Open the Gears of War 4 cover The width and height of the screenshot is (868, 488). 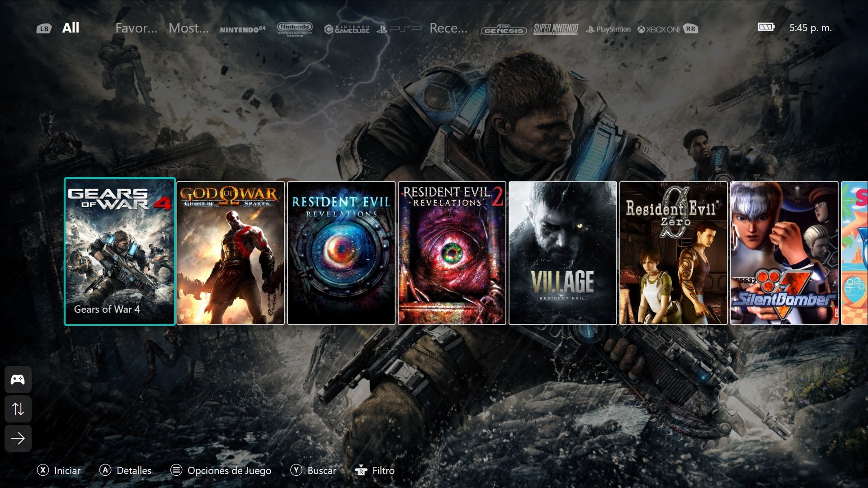120,251
